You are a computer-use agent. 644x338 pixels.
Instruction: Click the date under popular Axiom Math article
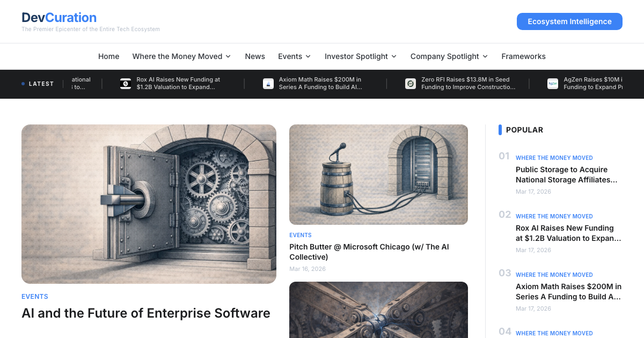[533, 308]
